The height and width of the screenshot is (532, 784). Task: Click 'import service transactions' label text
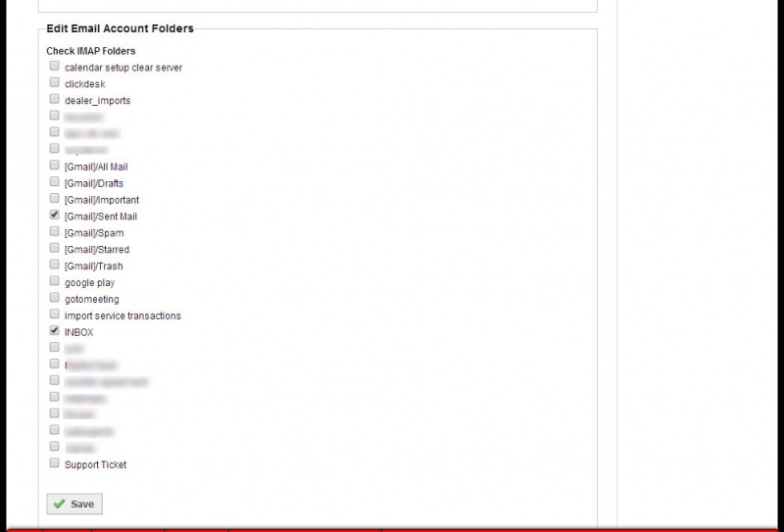(122, 316)
